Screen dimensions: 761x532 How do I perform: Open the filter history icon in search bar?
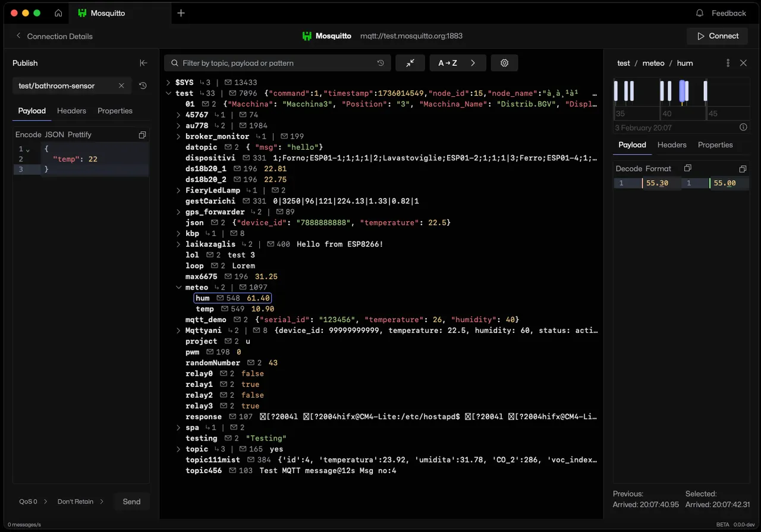point(380,63)
